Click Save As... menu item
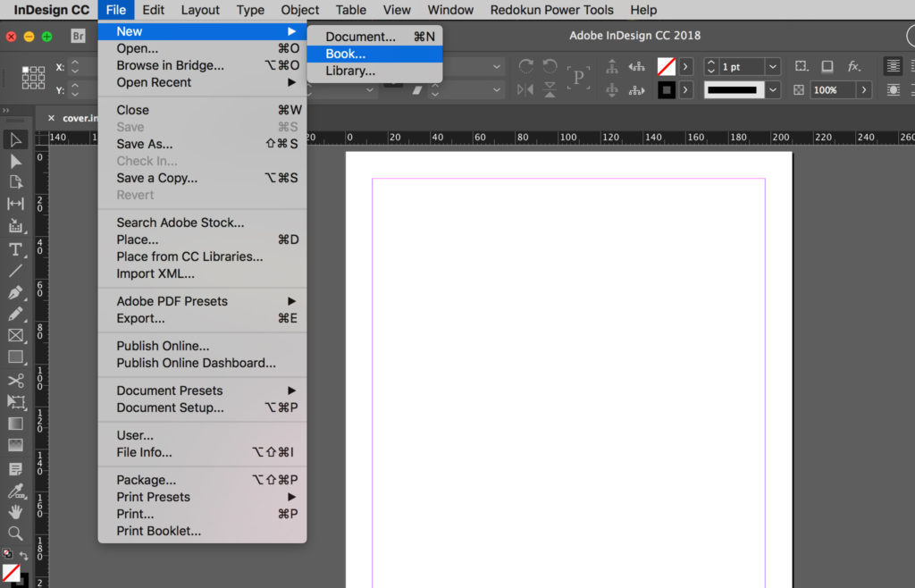 (x=203, y=144)
